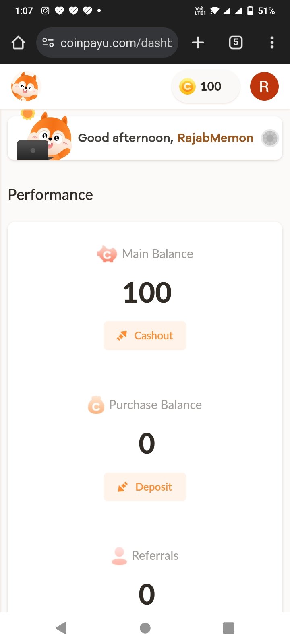Tap the Android back navigation button
This screenshot has width=290, height=644.
click(61, 628)
